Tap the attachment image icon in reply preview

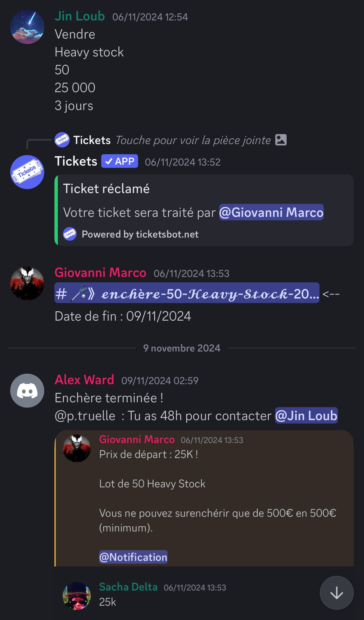pos(281,140)
